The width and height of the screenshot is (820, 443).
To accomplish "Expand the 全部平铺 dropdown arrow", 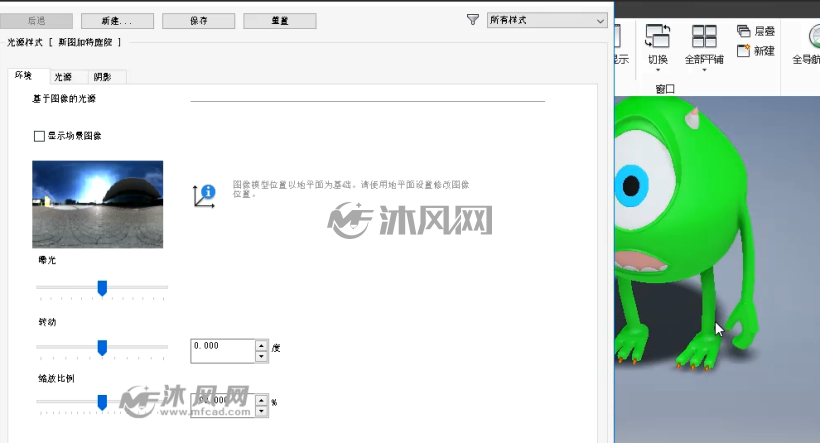I will 704,70.
